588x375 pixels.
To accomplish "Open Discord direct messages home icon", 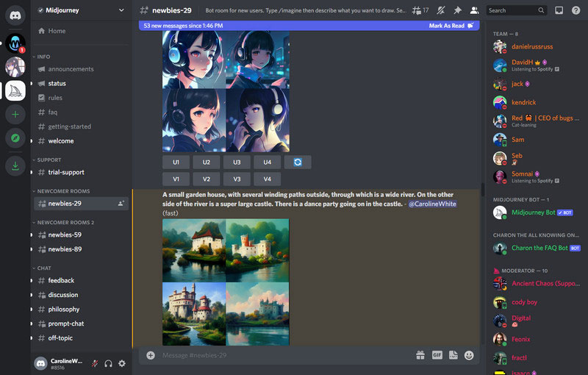I will [x=15, y=15].
